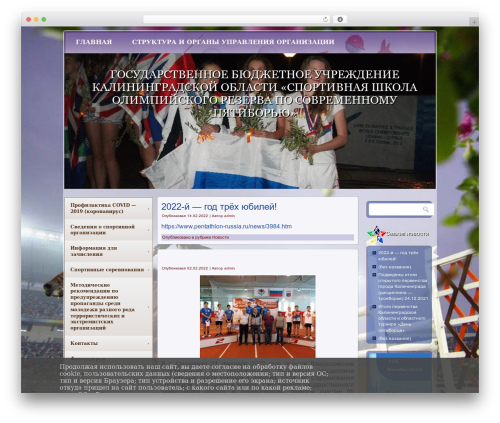Click bullet icon before Итоги первенства news item
This screenshot has width=500, height=423.
pos(374,306)
